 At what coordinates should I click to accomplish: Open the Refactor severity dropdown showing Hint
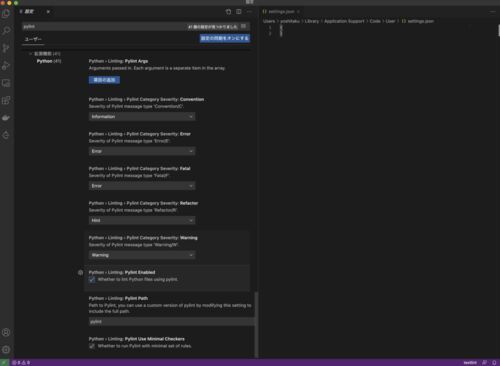coord(142,220)
